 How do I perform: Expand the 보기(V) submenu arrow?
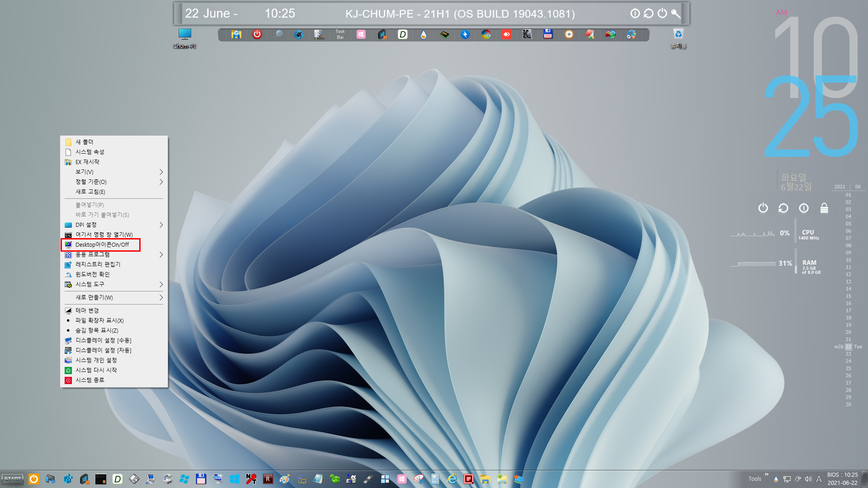[x=161, y=172]
